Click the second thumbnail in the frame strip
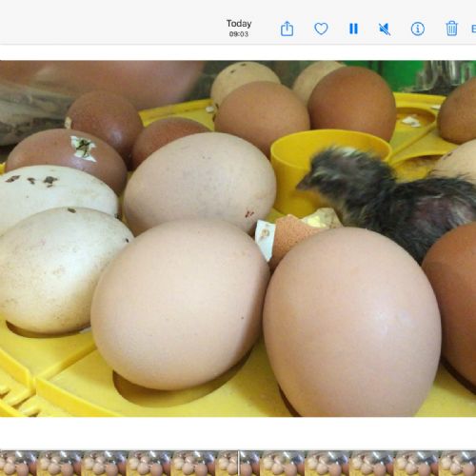 (59, 464)
